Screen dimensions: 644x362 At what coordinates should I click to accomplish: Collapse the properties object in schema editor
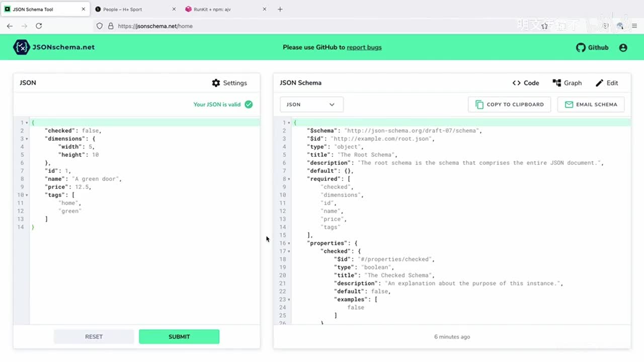289,243
